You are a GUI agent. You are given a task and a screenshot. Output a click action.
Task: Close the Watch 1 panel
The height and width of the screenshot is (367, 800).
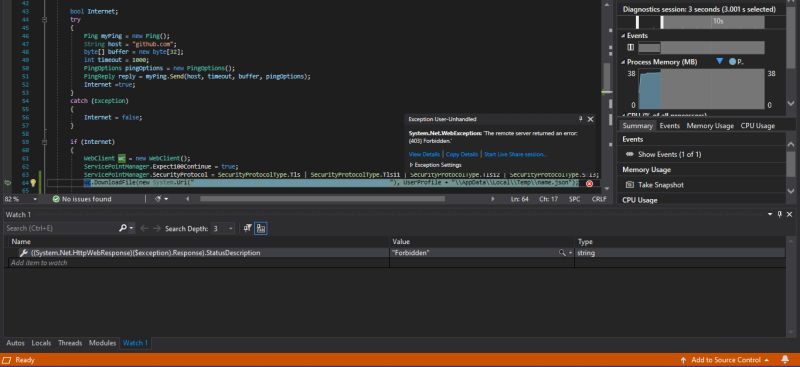(x=790, y=214)
